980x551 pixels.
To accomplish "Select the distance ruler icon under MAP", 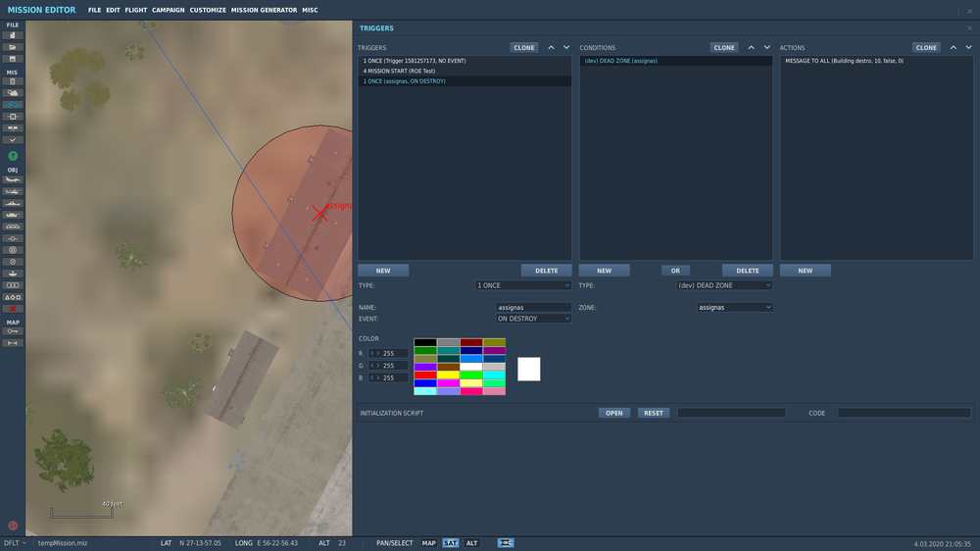I will [13, 343].
